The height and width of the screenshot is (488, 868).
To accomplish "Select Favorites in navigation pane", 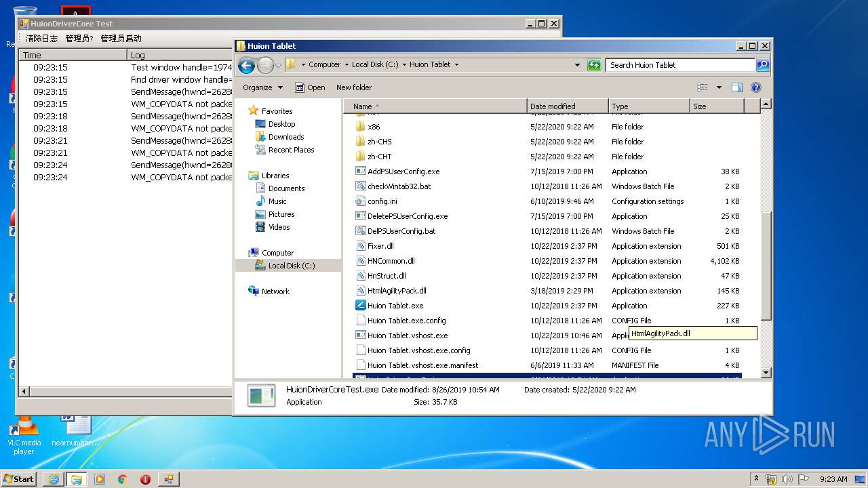I will point(277,111).
